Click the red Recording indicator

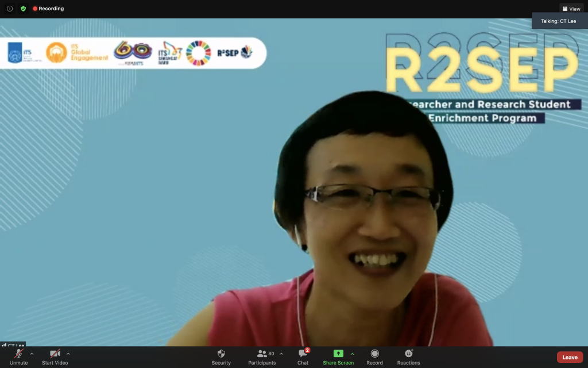click(48, 9)
